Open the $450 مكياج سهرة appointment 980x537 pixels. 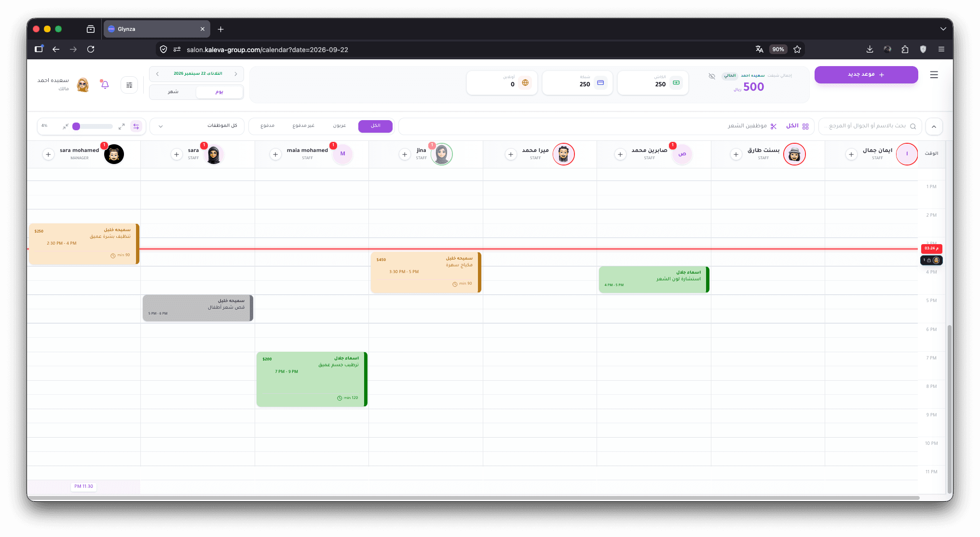pyautogui.click(x=426, y=272)
